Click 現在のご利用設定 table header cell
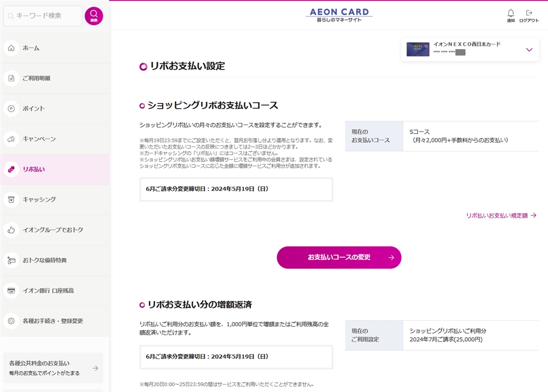The width and height of the screenshot is (548, 392). [374, 335]
